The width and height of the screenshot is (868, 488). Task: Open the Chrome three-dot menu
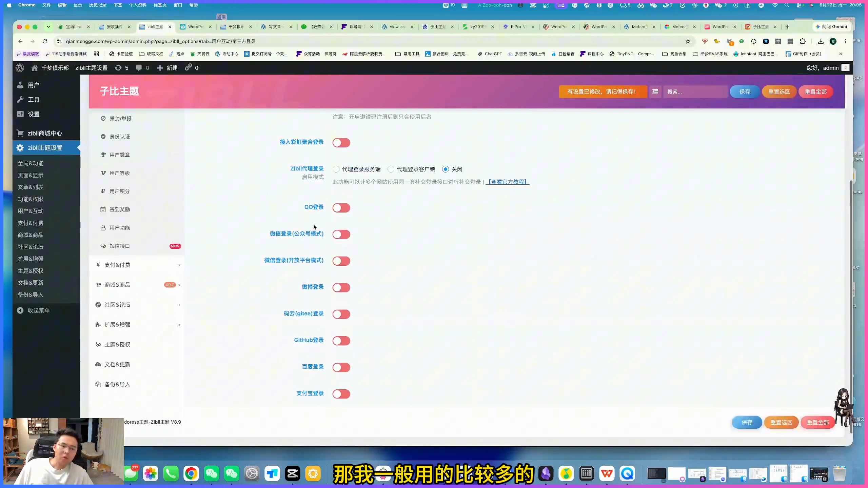[845, 41]
